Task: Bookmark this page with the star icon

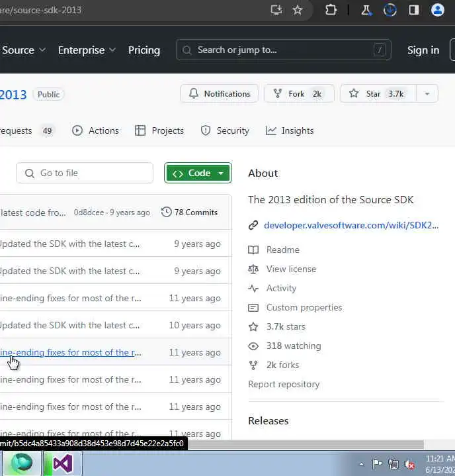Action: [x=297, y=10]
